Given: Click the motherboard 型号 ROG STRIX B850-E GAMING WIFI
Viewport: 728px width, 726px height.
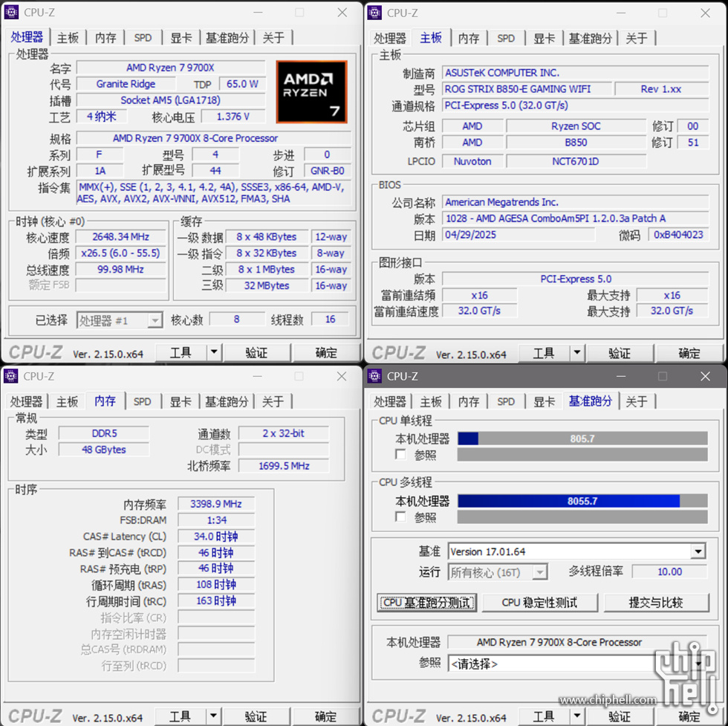Looking at the screenshot, I should click(x=527, y=88).
